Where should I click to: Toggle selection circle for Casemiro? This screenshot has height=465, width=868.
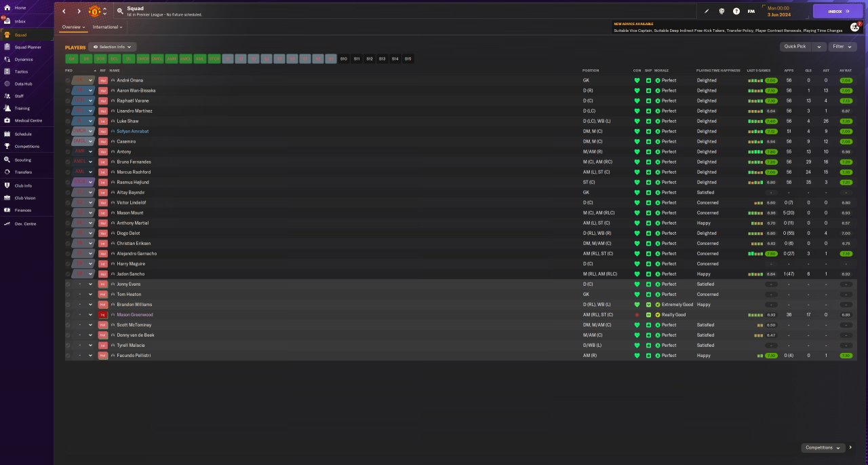(x=68, y=141)
